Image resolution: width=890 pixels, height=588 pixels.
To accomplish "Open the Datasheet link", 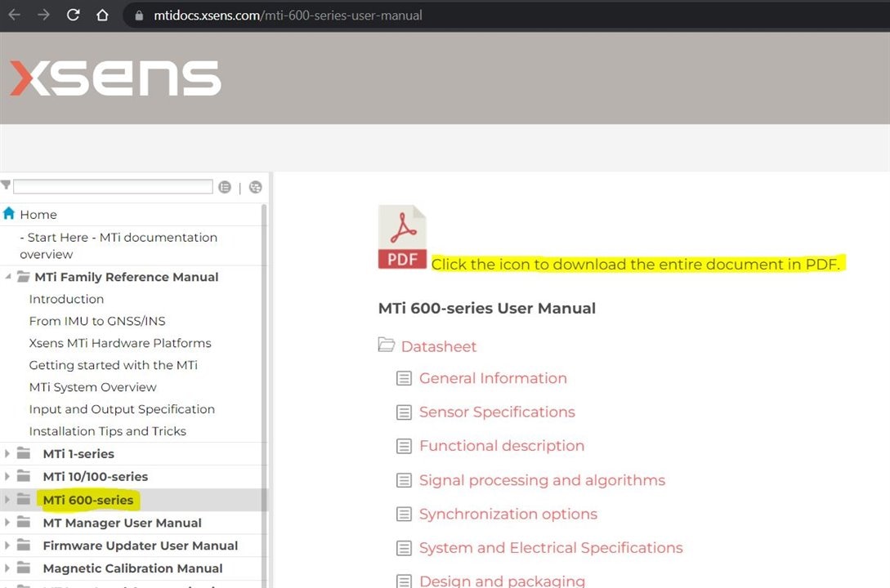I will click(x=439, y=346).
